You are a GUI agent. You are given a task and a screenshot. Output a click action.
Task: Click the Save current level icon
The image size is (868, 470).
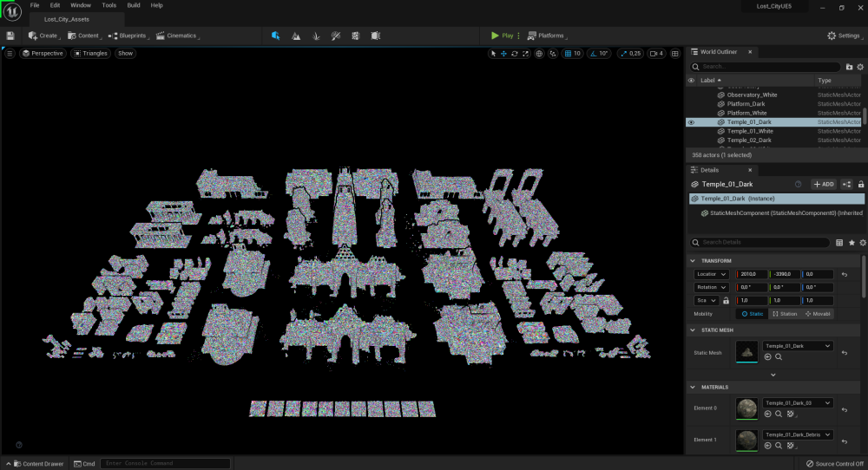pos(10,36)
